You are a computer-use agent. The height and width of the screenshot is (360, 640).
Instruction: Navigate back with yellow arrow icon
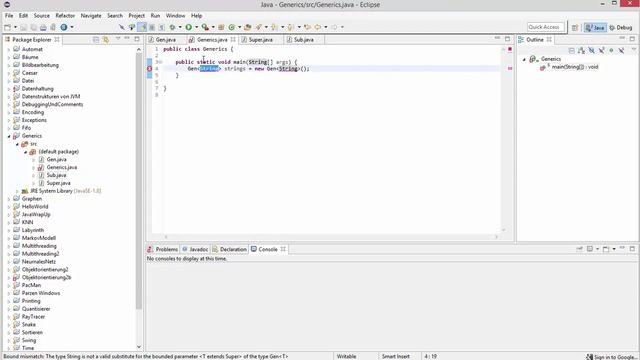coord(318,27)
